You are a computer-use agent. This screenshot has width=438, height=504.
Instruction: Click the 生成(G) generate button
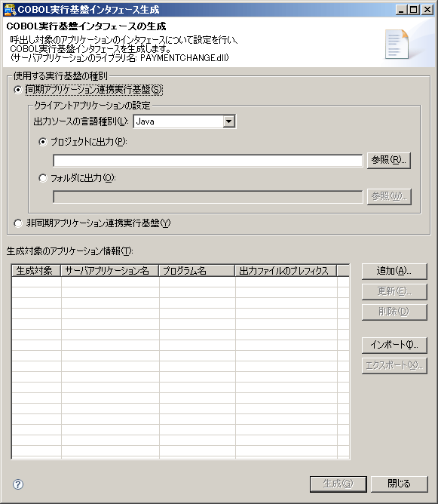[338, 484]
